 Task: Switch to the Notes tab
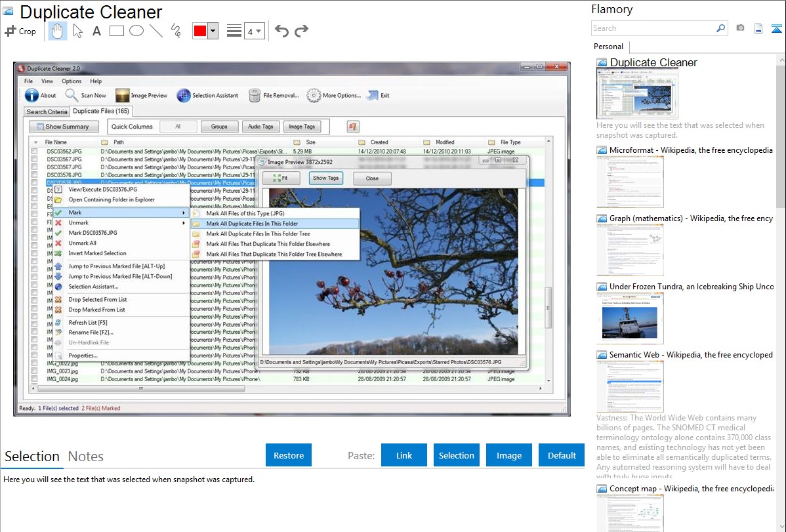pyautogui.click(x=86, y=457)
